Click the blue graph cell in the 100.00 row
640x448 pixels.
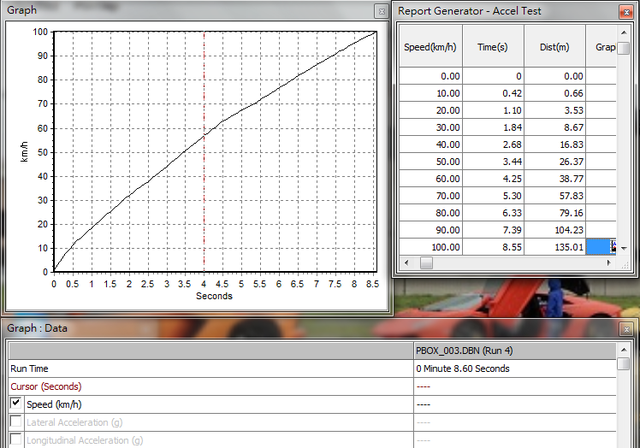point(601,247)
